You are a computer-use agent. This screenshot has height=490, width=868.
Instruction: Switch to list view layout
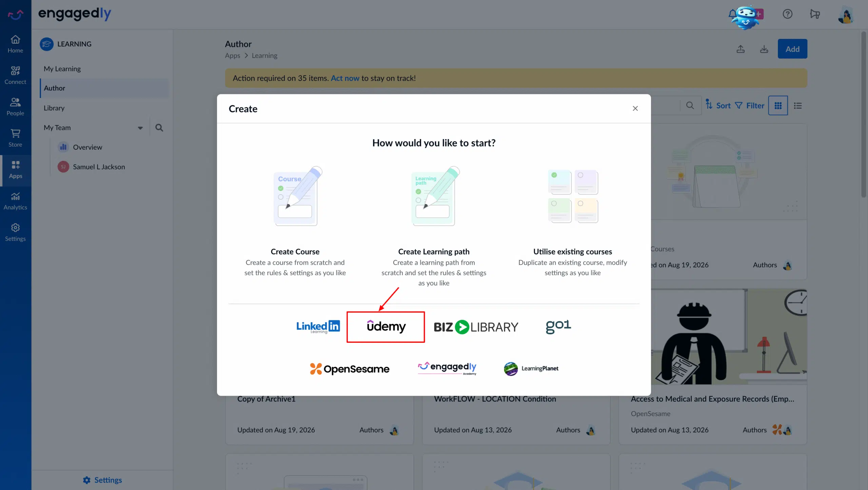[798, 106]
